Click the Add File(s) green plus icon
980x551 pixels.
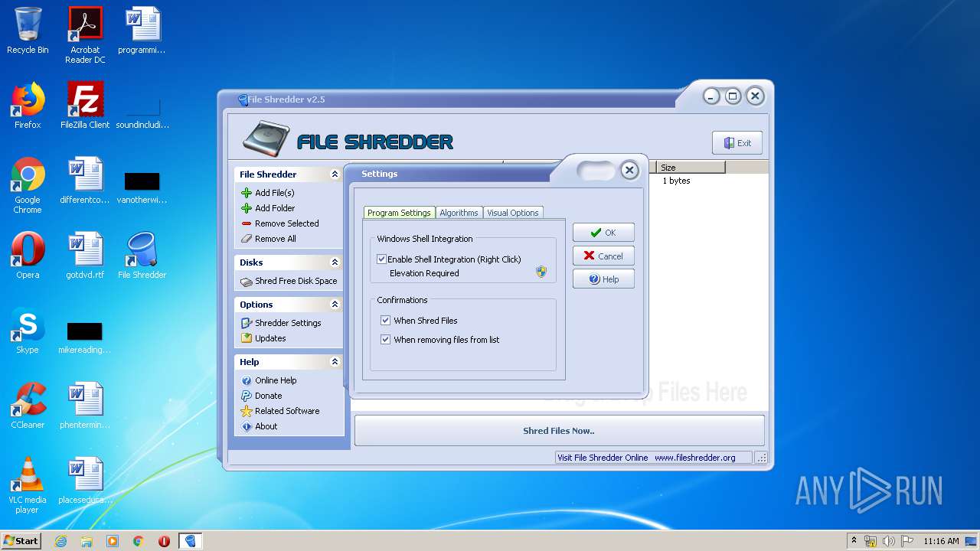click(x=247, y=193)
